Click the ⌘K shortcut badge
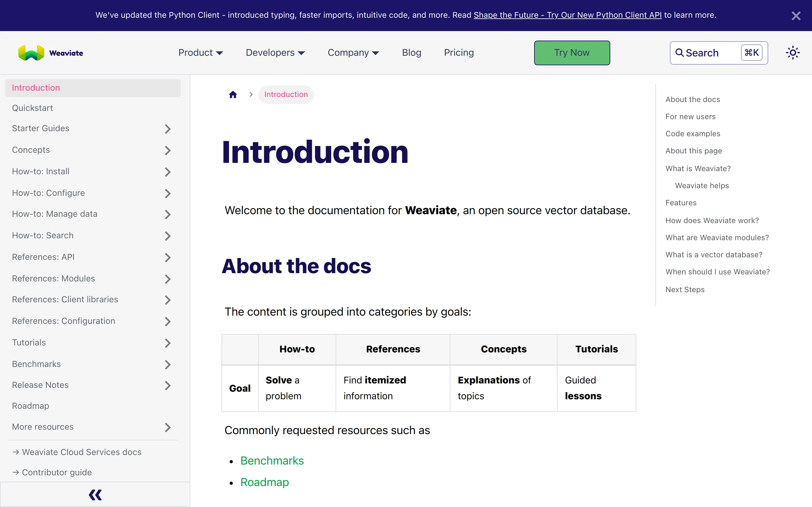The height and width of the screenshot is (507, 812). click(x=751, y=53)
